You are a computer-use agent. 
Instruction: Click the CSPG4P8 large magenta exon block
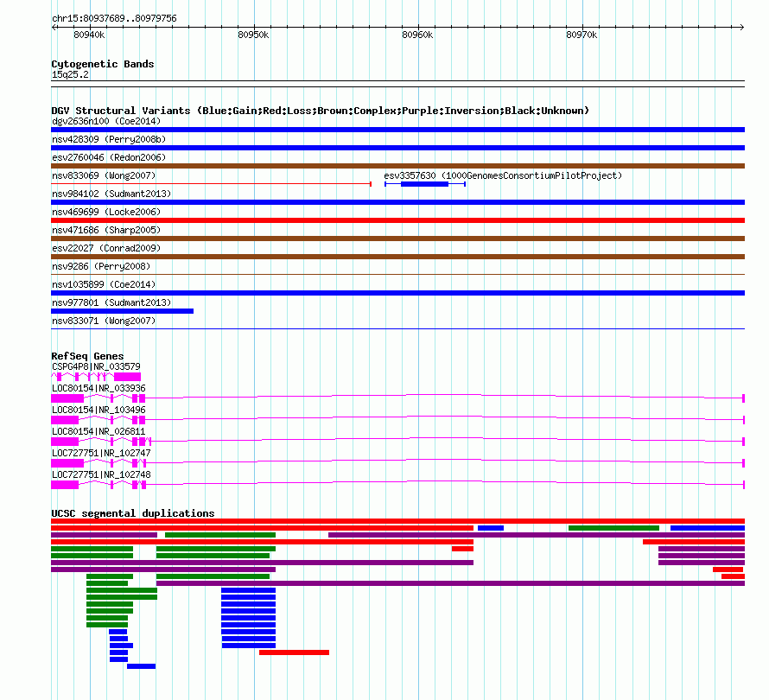(x=128, y=377)
